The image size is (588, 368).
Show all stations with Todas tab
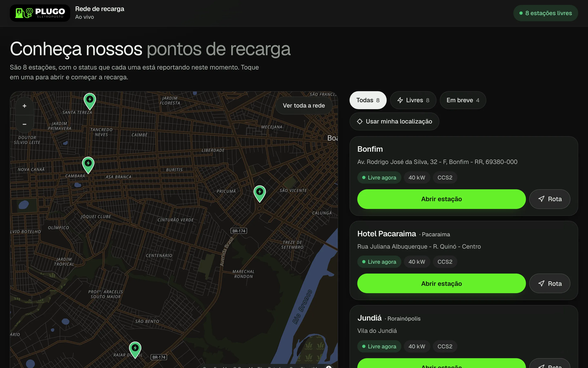(x=368, y=100)
